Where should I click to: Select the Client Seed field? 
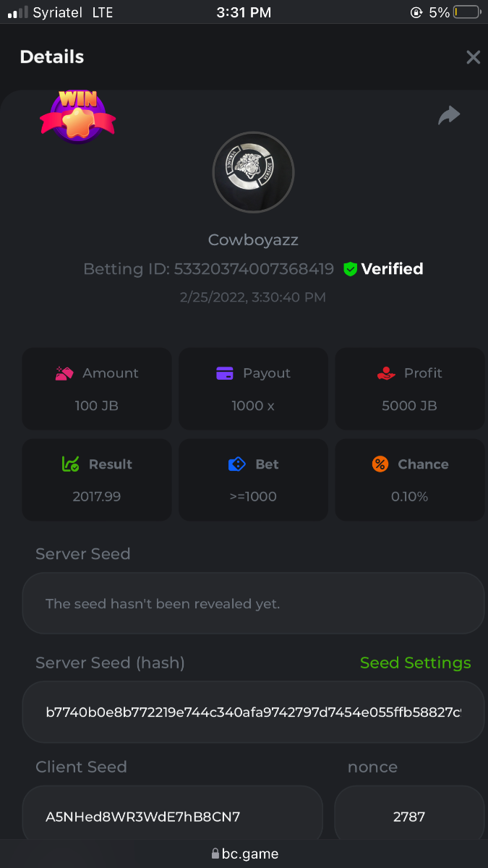coord(172,817)
